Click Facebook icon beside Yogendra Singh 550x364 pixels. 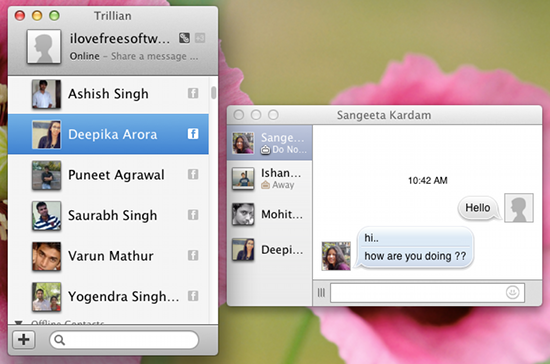pyautogui.click(x=193, y=296)
